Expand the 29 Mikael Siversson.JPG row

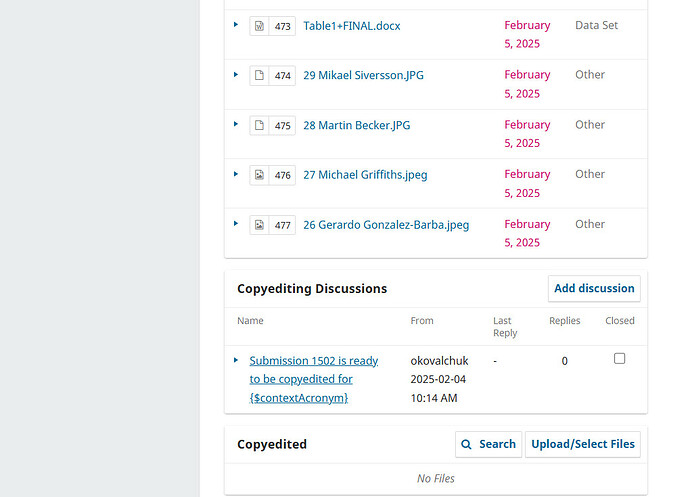(x=236, y=74)
